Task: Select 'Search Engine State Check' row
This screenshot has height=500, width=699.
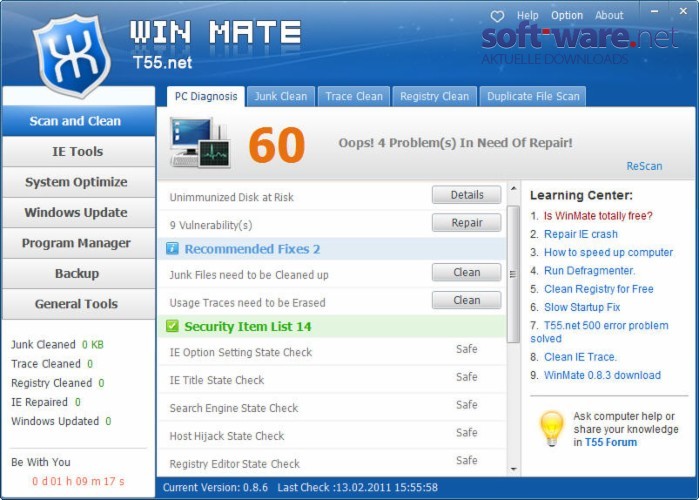Action: click(x=332, y=407)
